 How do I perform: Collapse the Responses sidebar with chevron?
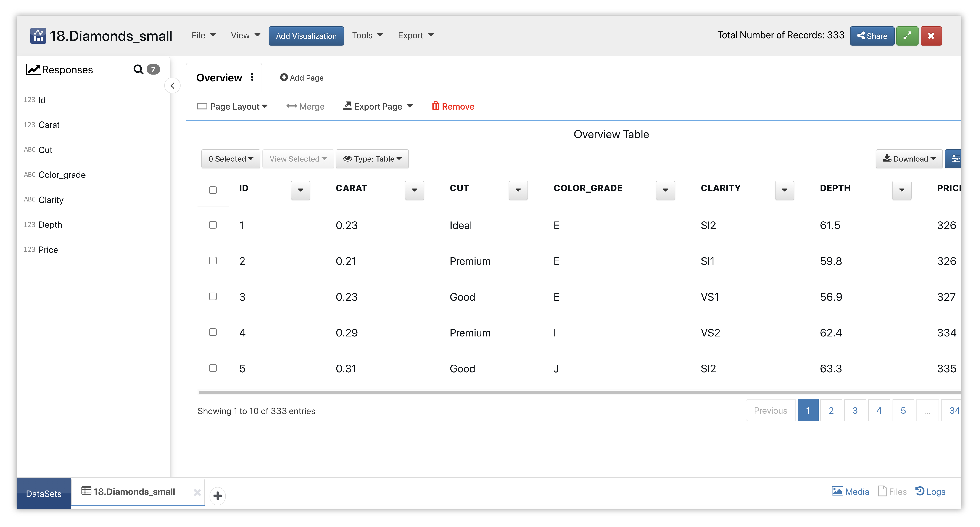tap(172, 85)
